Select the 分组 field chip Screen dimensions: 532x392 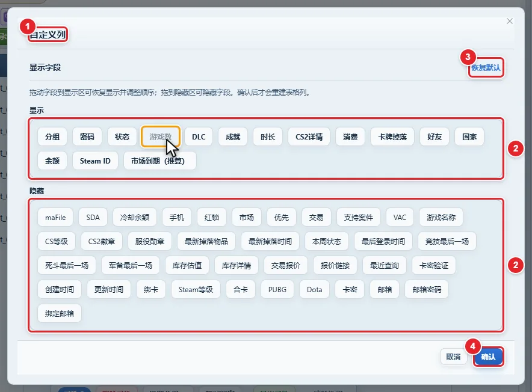(x=52, y=136)
